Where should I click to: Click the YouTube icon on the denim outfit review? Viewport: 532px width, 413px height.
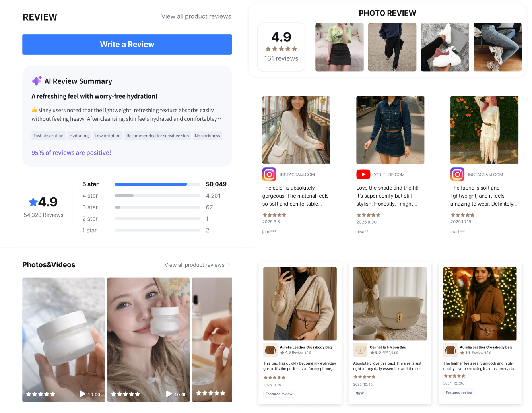363,174
